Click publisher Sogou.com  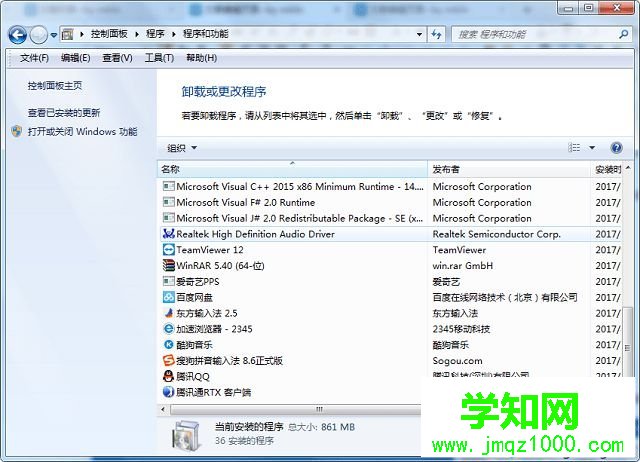coord(458,361)
